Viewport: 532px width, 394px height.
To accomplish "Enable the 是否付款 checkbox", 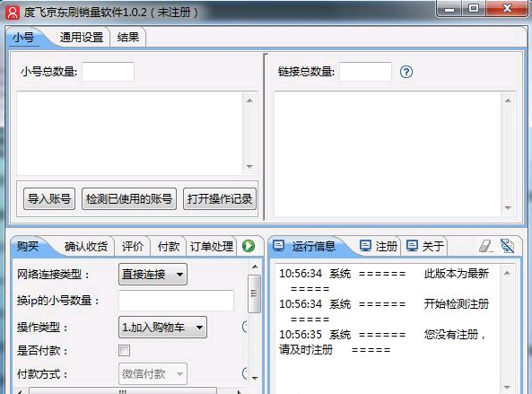I will coord(124,350).
